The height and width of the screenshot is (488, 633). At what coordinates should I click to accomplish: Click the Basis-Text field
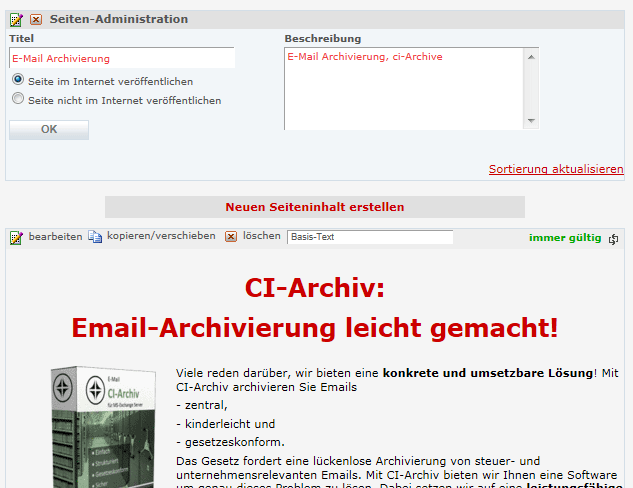[x=370, y=237]
